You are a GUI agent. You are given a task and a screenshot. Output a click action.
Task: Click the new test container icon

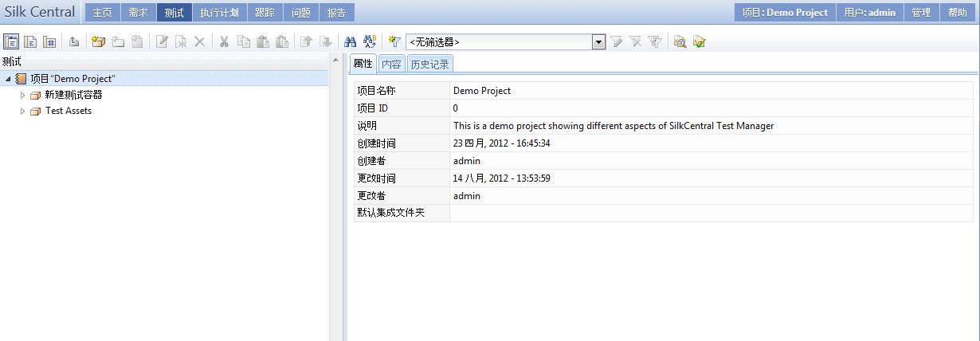[x=98, y=42]
